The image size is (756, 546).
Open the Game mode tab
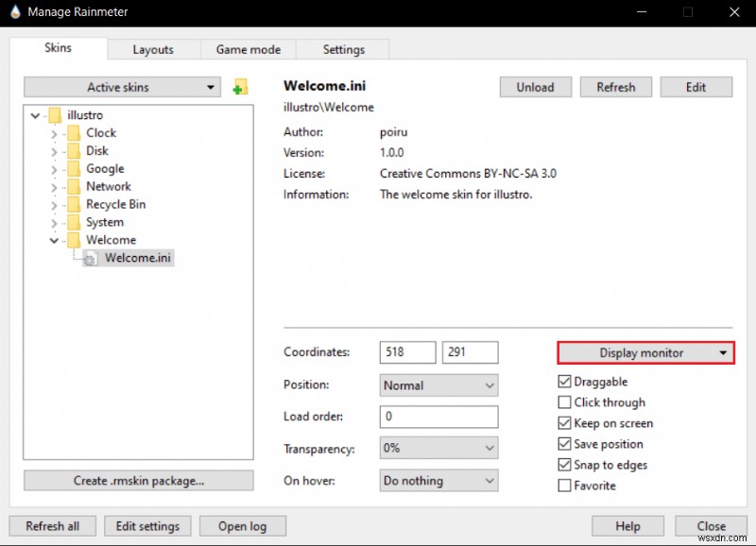coord(248,49)
